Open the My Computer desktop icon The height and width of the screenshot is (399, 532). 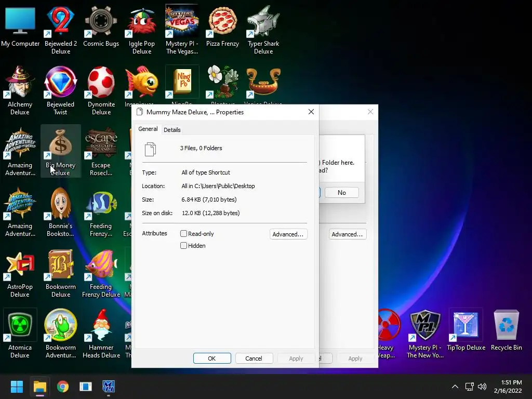tap(20, 27)
